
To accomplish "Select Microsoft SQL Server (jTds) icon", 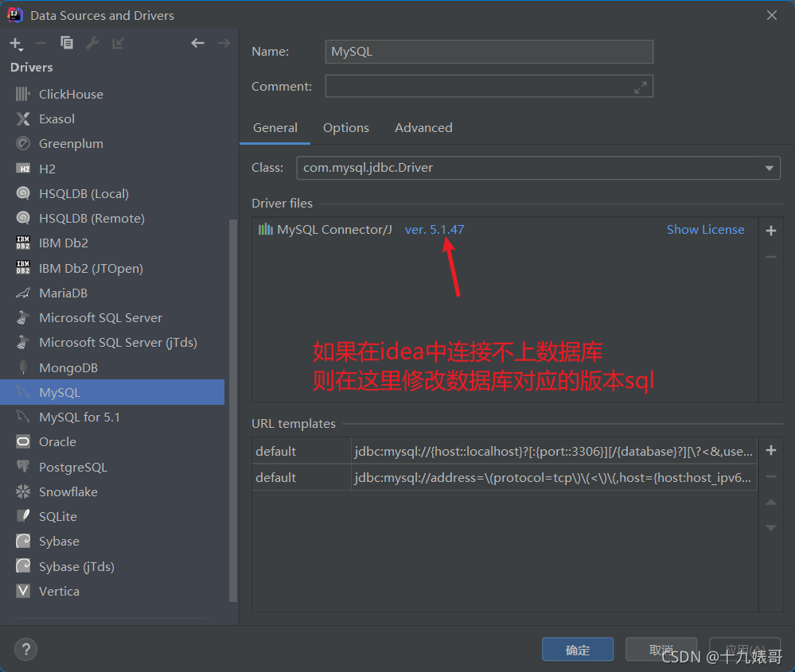I will [x=23, y=343].
